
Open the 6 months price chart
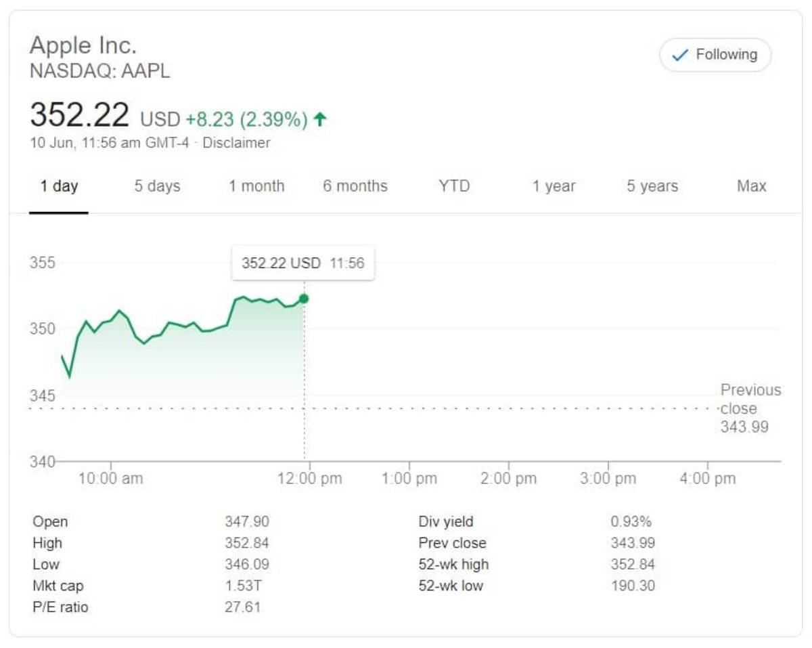click(355, 186)
